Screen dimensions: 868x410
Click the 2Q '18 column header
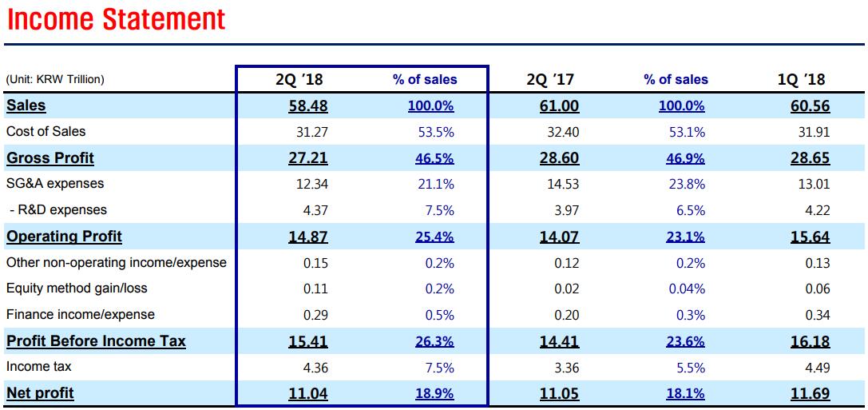coord(299,79)
